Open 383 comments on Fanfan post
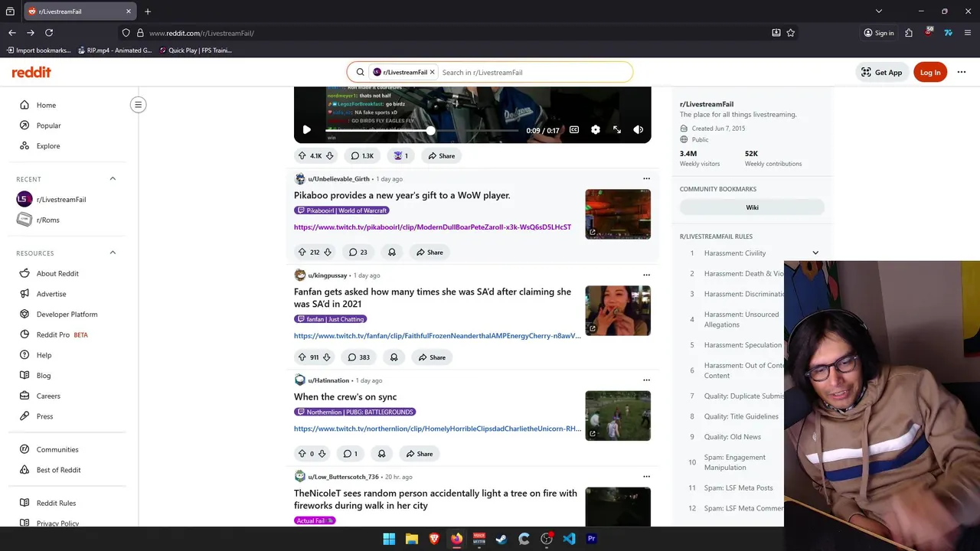 point(359,357)
